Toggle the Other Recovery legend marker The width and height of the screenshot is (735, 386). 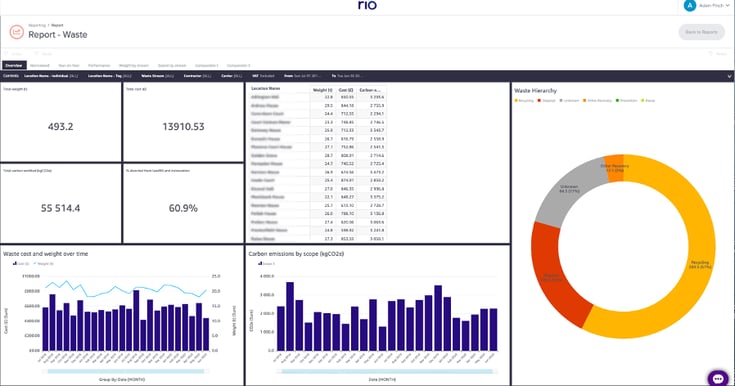[x=585, y=100]
